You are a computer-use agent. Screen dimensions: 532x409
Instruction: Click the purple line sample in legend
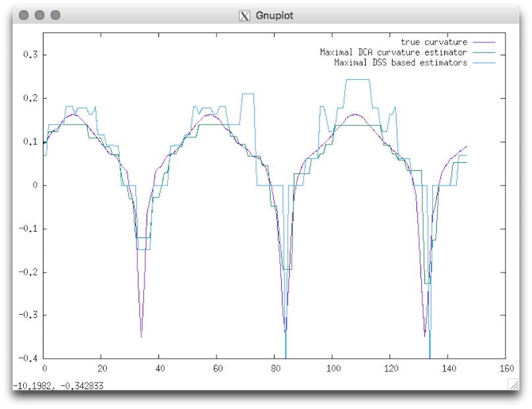pyautogui.click(x=483, y=42)
